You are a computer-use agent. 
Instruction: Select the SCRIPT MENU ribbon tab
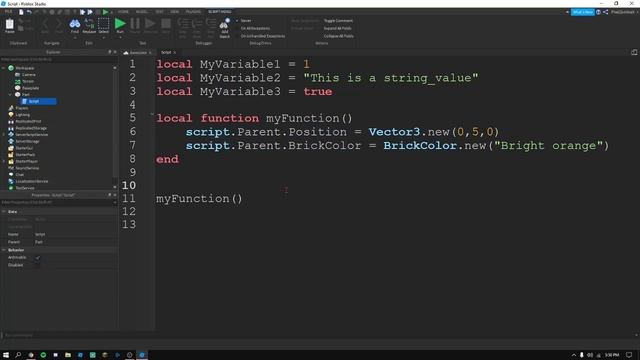point(220,12)
